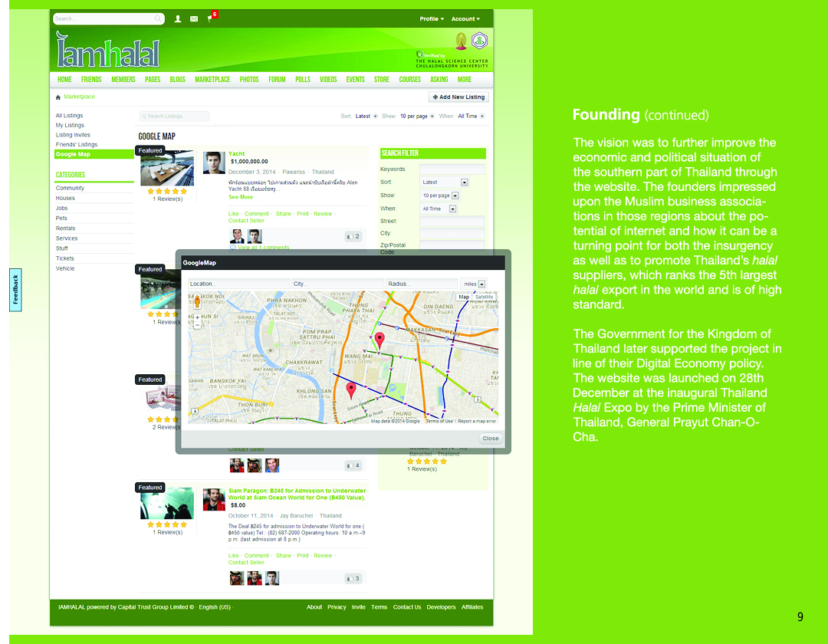828x644 pixels.
Task: Open the Siam Ocean World listing thumbnail
Action: click(x=167, y=503)
